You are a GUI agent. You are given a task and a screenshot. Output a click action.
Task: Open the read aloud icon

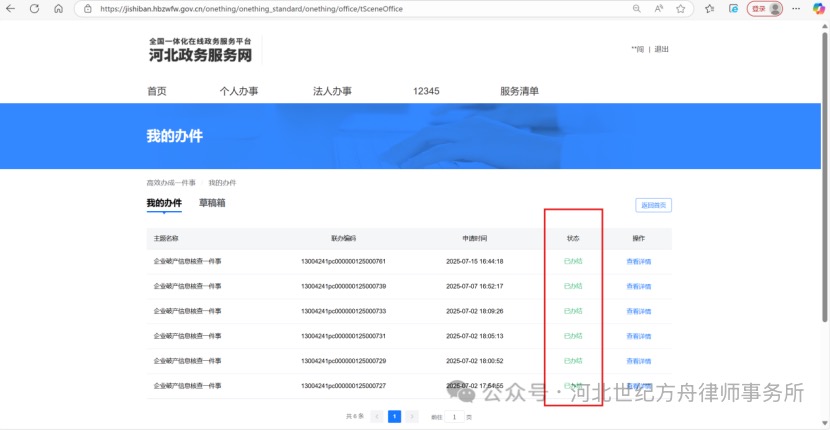(658, 9)
